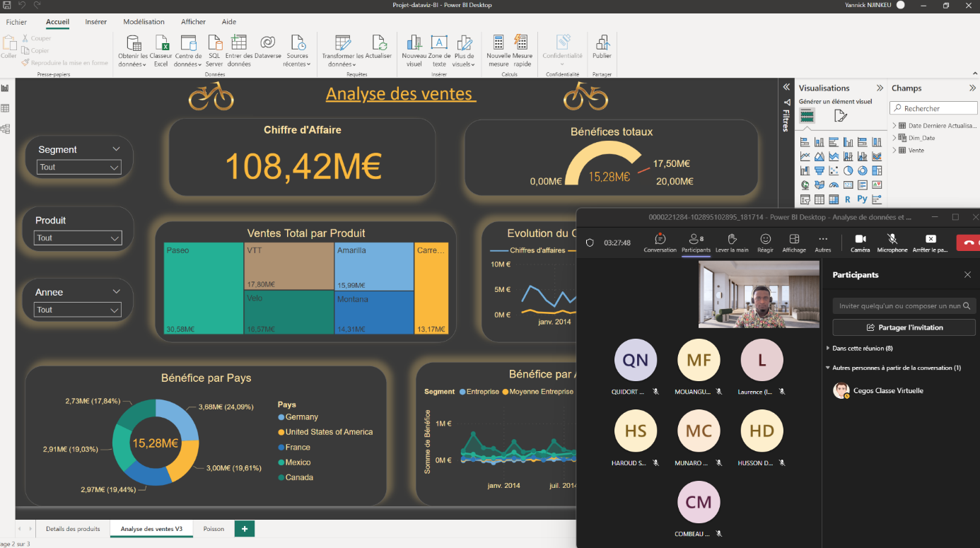The image size is (980, 548).
Task: Toggle the Teams Microphone button
Action: 892,239
